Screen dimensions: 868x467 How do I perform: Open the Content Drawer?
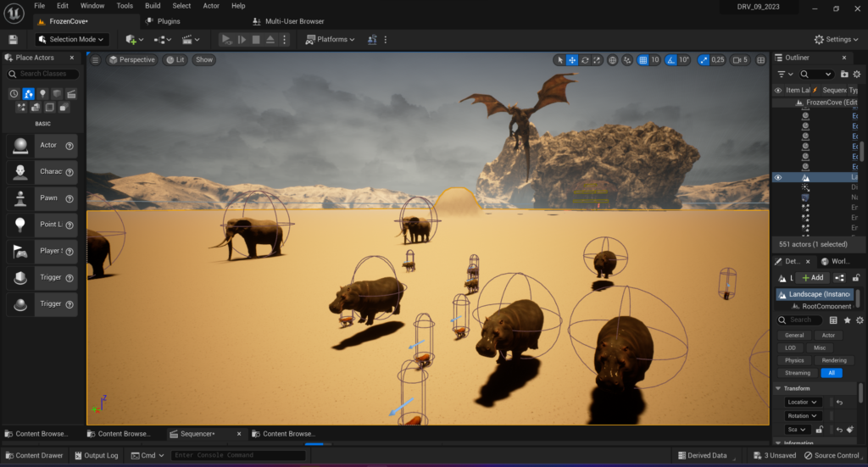pos(34,456)
